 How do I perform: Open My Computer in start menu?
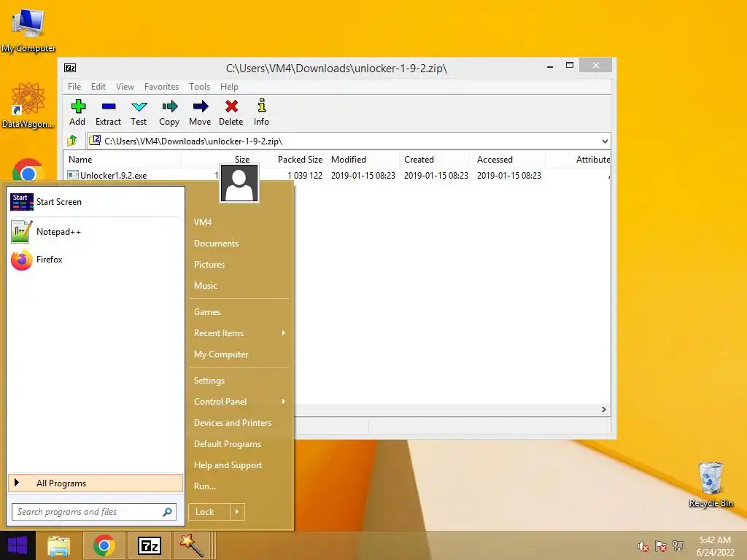[x=221, y=354]
